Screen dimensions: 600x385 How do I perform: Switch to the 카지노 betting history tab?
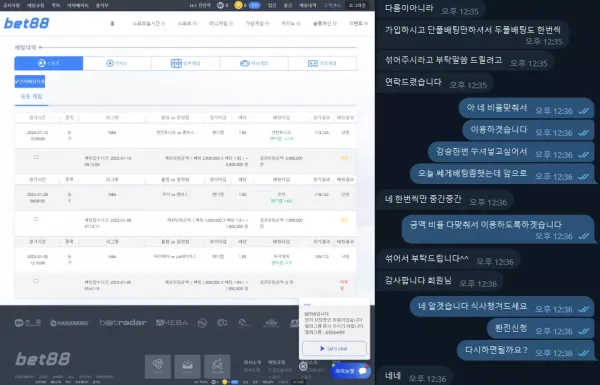[x=117, y=63]
